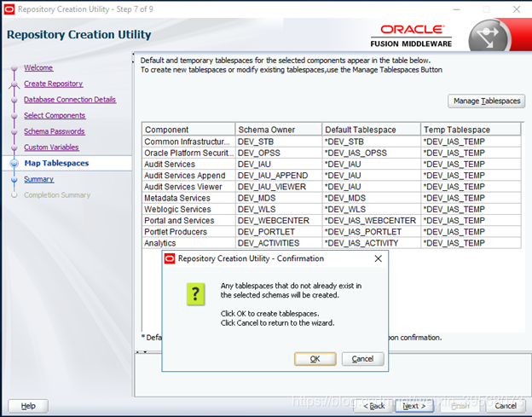Click the DEV_WEBCENTER schema owner cell

[x=279, y=221]
